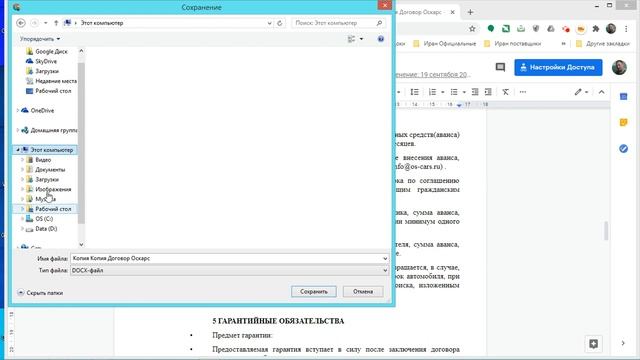Open Иран Официальные bookmarks folder
640x360 pixels.
[x=444, y=44]
